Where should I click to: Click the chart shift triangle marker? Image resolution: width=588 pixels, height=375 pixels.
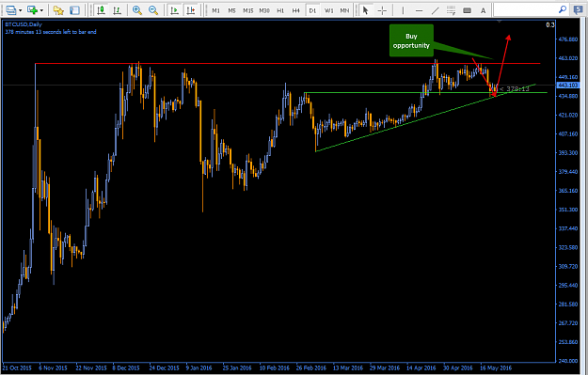point(499,22)
